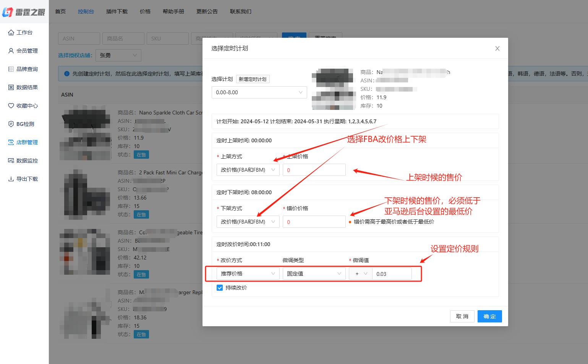
Task: Go to 插件下载 in top menu
Action: coord(117,11)
